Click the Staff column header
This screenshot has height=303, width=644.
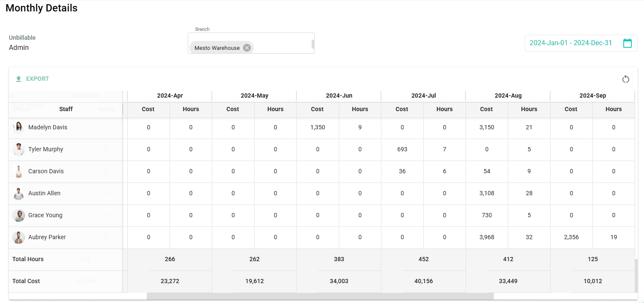(x=66, y=109)
